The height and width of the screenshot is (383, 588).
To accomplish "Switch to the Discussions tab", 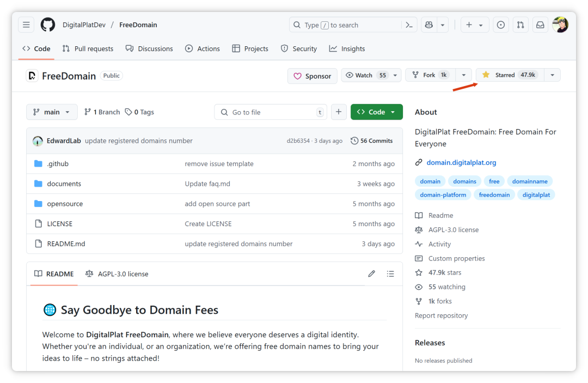I will [149, 48].
